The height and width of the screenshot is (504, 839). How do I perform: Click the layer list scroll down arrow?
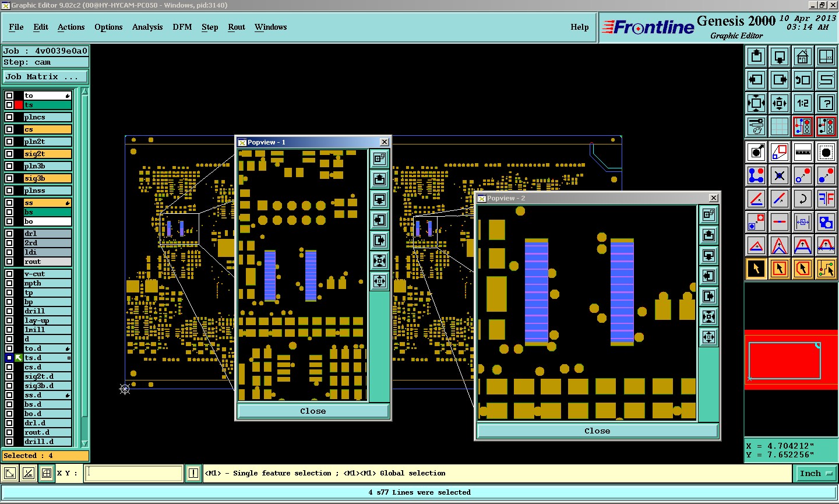pyautogui.click(x=84, y=443)
